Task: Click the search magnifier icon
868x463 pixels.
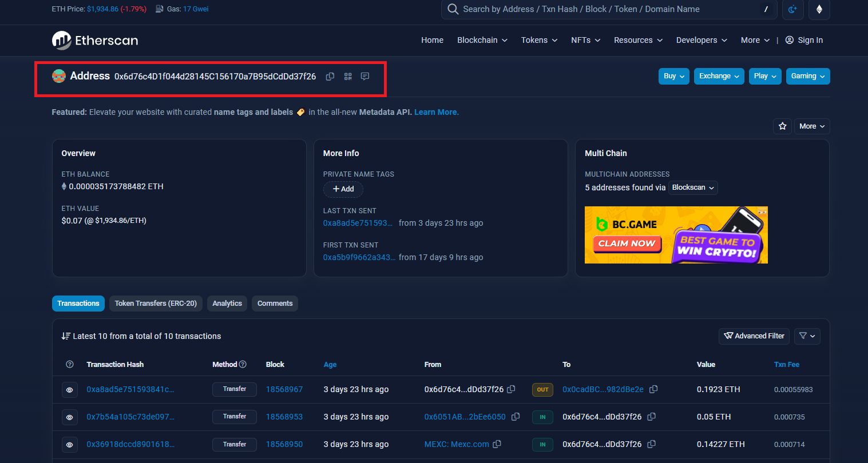Action: click(453, 9)
